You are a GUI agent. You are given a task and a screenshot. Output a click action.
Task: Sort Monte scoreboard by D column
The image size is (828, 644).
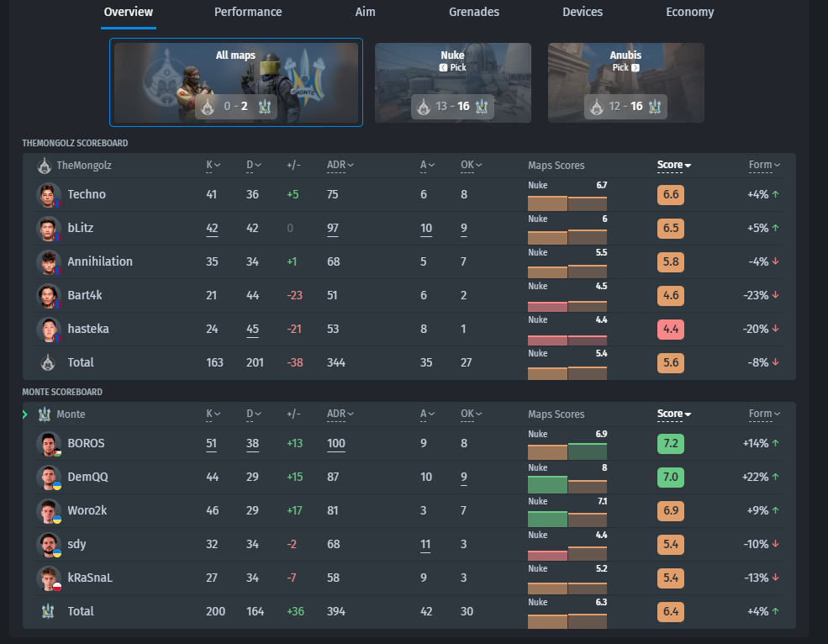[254, 414]
